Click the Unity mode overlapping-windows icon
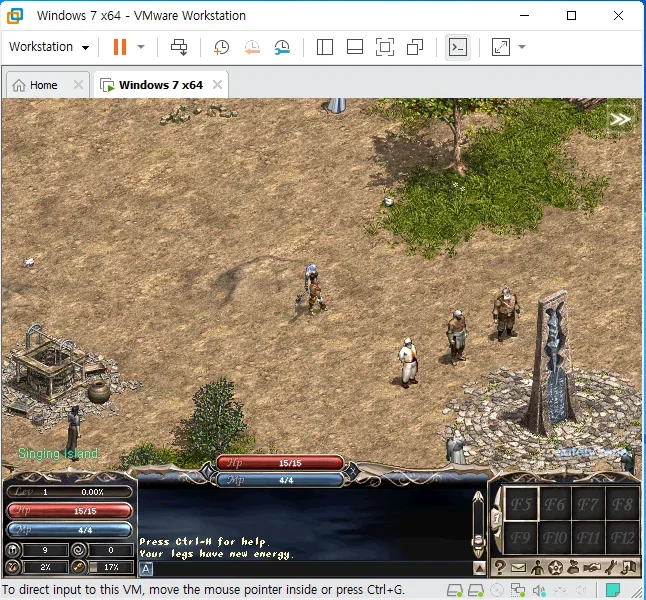 pos(415,47)
